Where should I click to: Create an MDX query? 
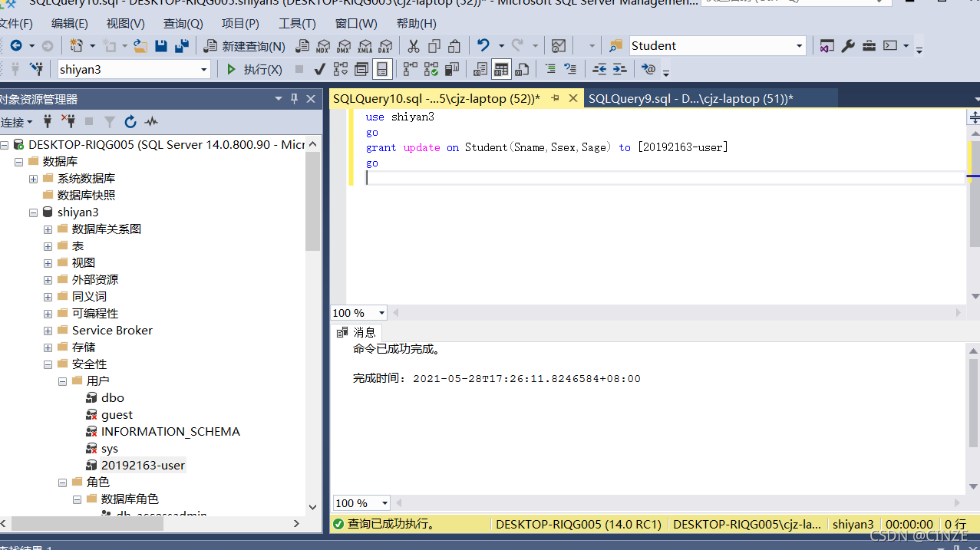323,46
